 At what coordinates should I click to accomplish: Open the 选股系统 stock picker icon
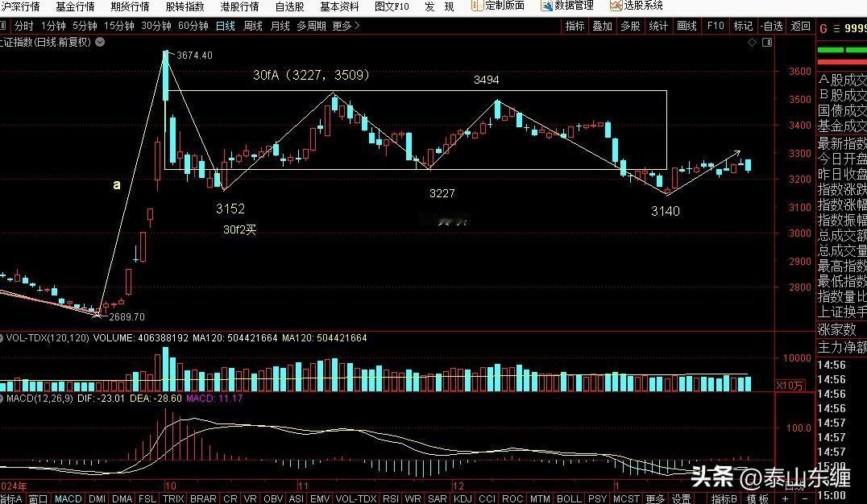pos(616,6)
